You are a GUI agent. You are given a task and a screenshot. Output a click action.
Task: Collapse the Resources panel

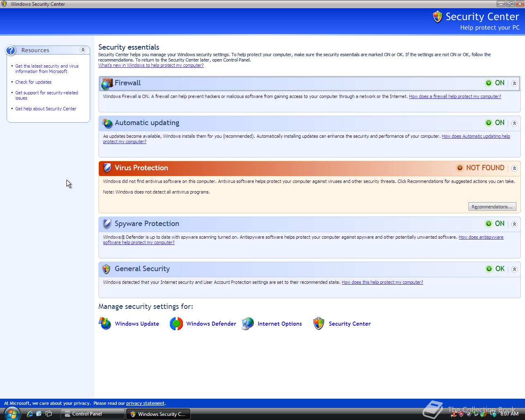[83, 50]
